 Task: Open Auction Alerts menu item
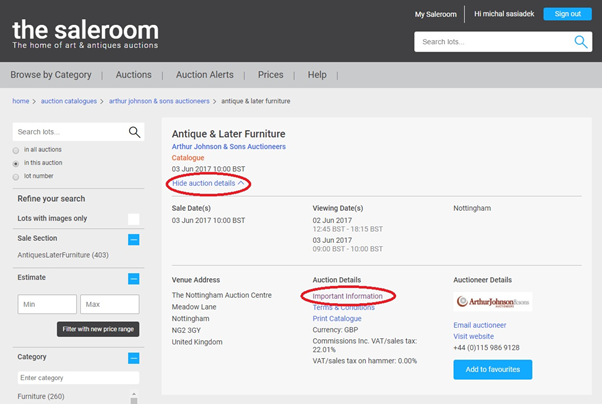pos(205,75)
